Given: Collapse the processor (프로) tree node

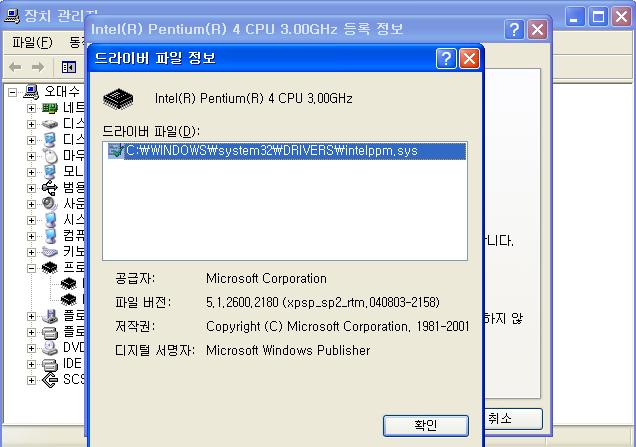Looking at the screenshot, I should tap(31, 268).
